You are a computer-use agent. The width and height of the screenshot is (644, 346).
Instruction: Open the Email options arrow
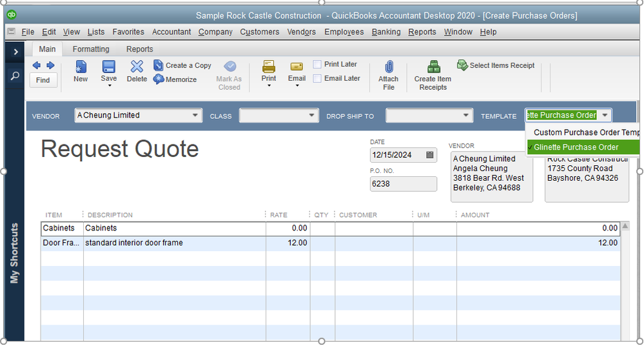297,86
